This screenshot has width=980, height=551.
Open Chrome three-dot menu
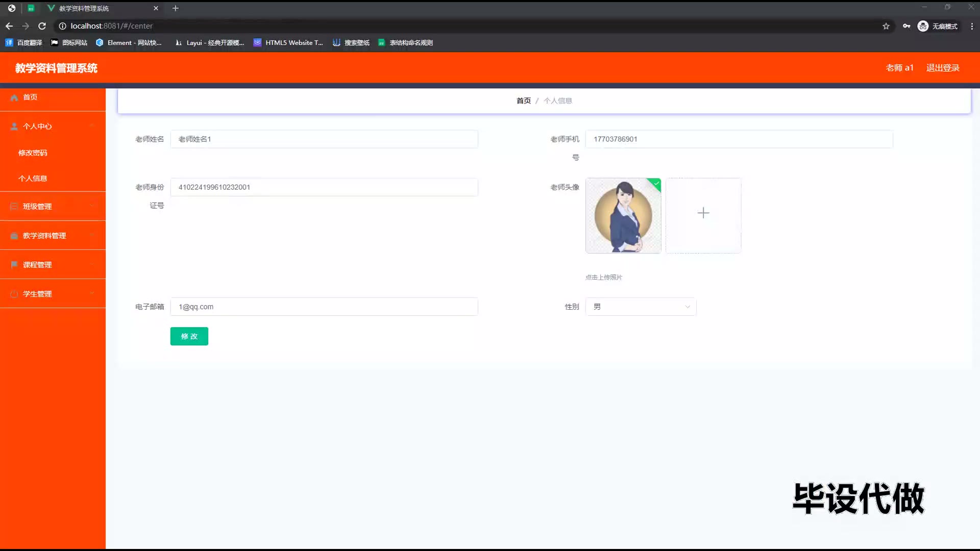(x=972, y=26)
